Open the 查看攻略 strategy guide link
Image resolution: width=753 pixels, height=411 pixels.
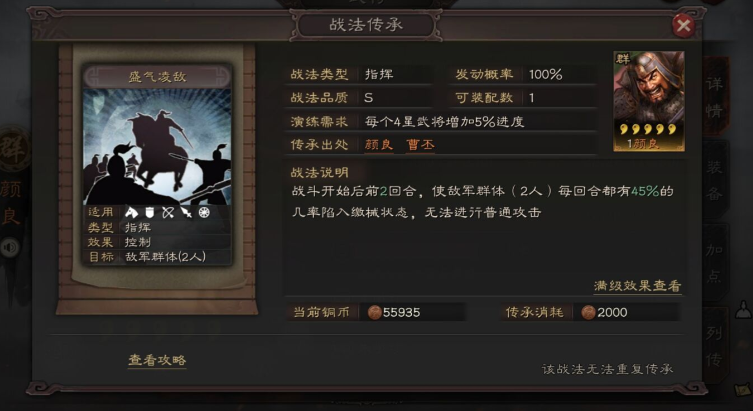[x=157, y=361]
